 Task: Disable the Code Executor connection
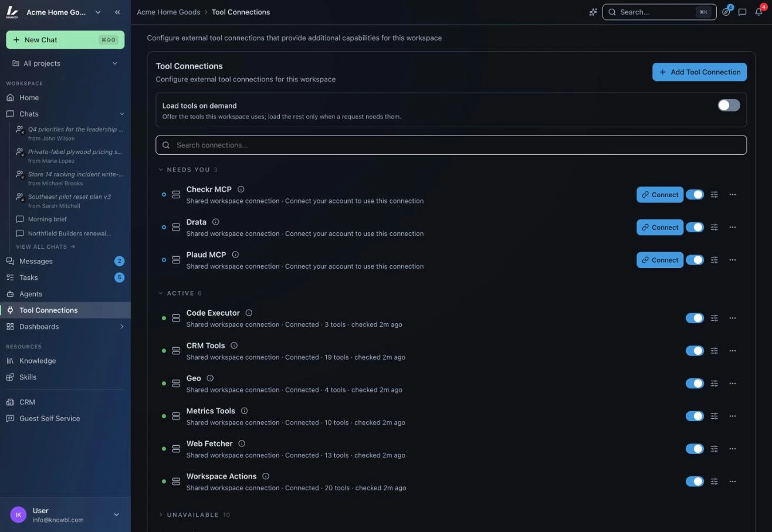[695, 318]
